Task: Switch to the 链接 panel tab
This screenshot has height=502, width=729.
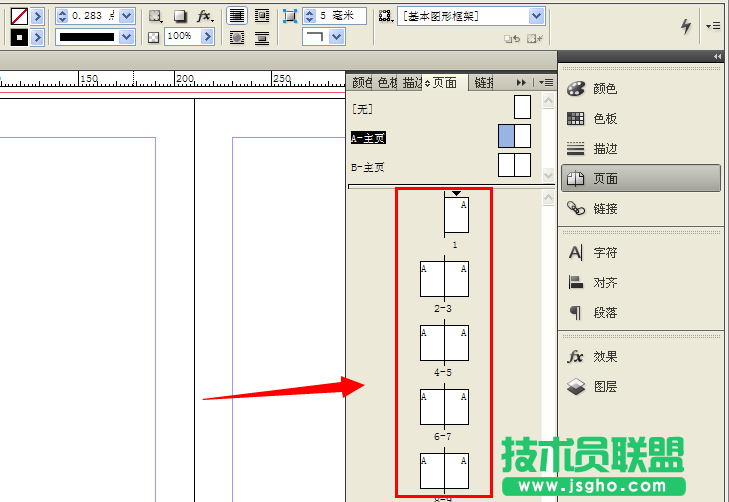Action: click(x=484, y=83)
